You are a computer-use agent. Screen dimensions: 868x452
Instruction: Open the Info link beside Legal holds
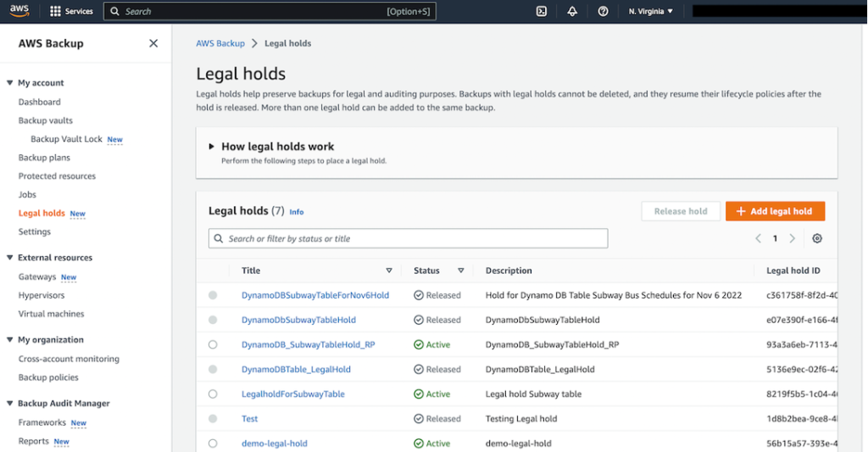297,212
